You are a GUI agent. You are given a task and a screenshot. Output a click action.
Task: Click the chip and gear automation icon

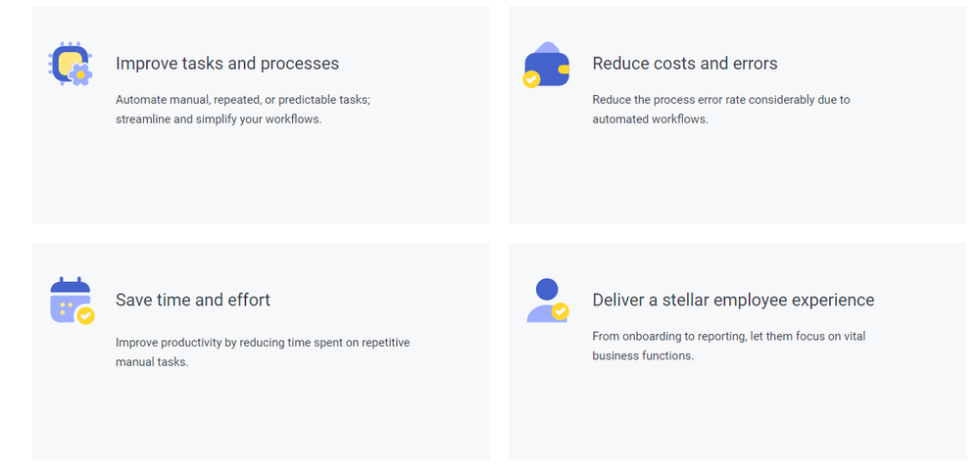[x=71, y=64]
